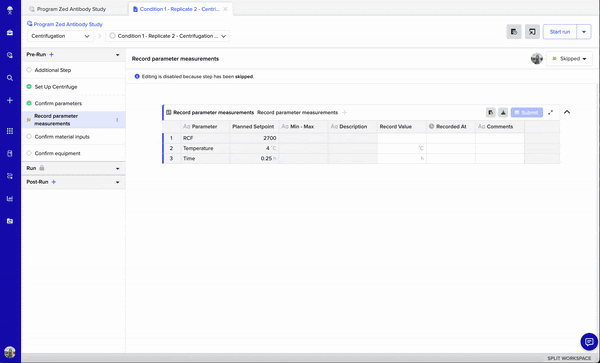Click the Comments column header

click(x=500, y=127)
